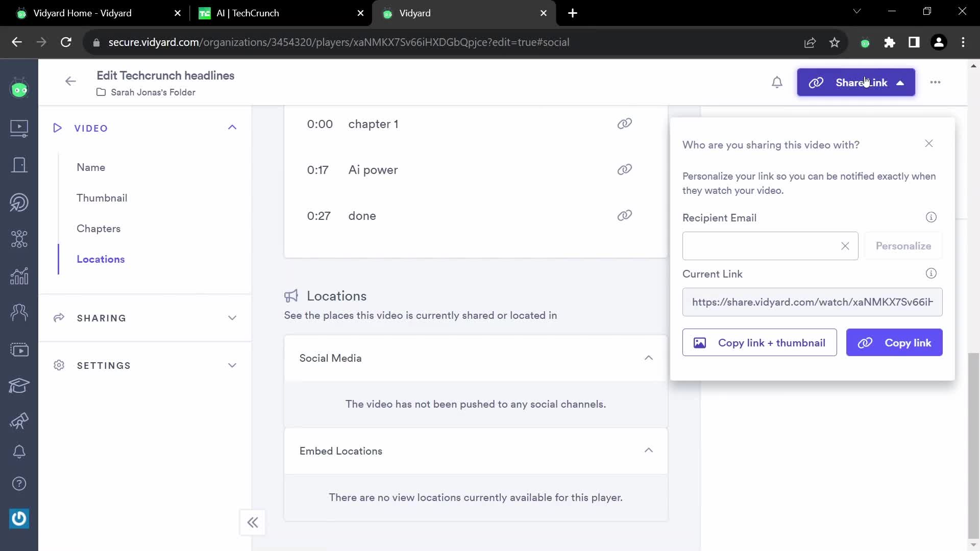Open sidebar notifications bell icon
This screenshot has height=551, width=980.
(19, 452)
